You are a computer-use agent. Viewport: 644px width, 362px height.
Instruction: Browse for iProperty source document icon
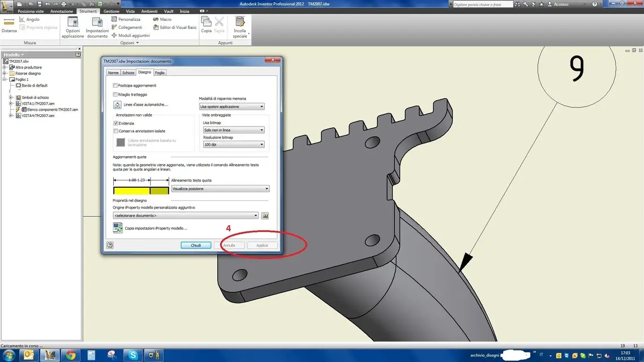[x=265, y=216]
